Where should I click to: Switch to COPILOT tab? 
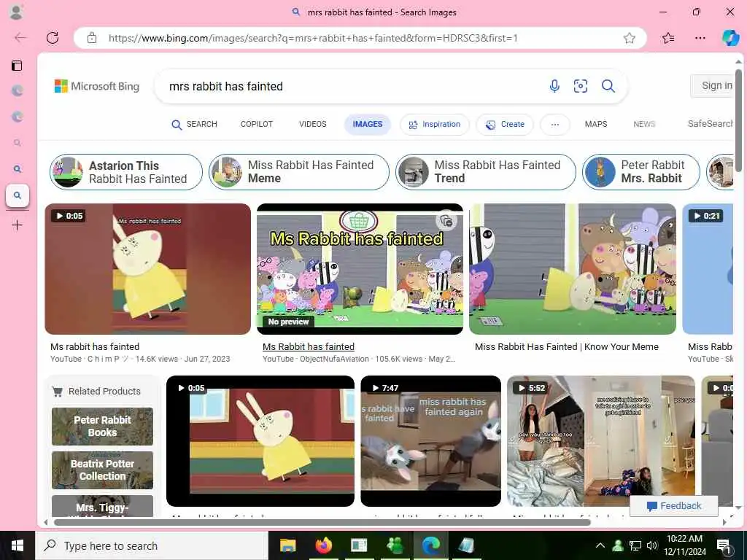pos(257,124)
